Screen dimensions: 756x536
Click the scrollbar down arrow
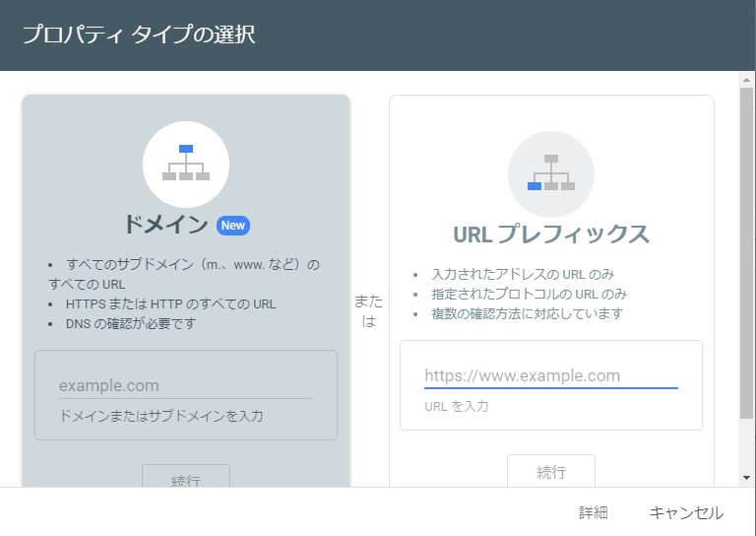746,478
